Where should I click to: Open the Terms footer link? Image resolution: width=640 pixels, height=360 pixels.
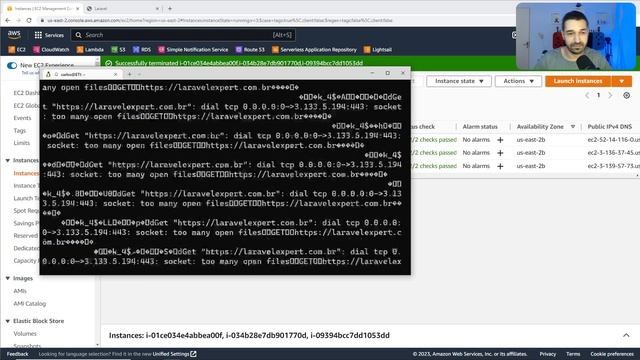573,354
